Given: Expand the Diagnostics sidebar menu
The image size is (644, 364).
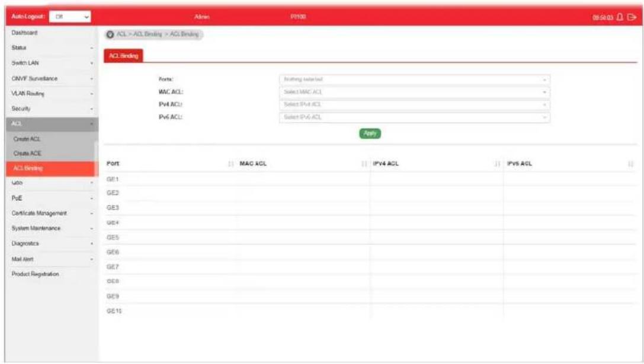Looking at the screenshot, I should [x=52, y=244].
